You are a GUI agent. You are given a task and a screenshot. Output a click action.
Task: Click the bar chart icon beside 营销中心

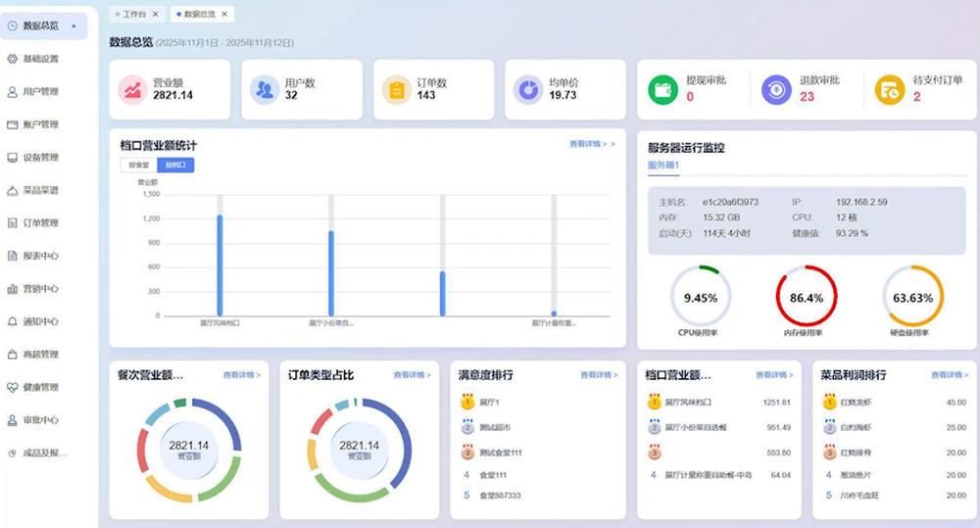(x=12, y=289)
